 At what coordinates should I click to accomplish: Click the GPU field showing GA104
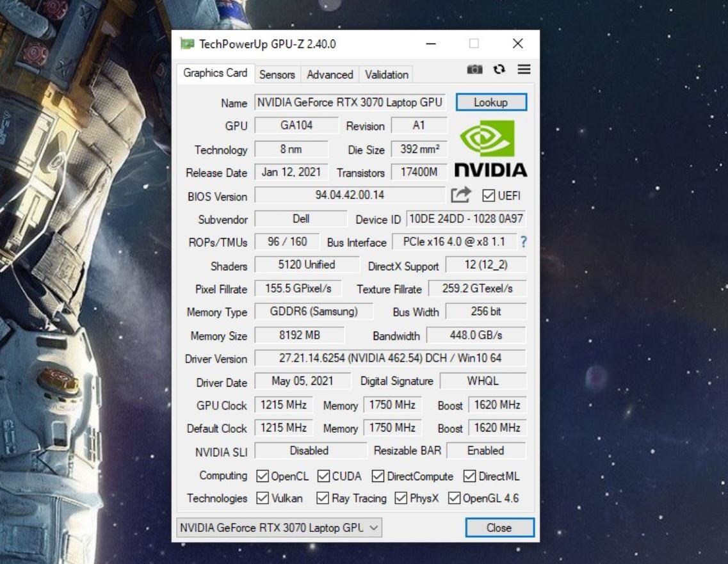pyautogui.click(x=296, y=125)
